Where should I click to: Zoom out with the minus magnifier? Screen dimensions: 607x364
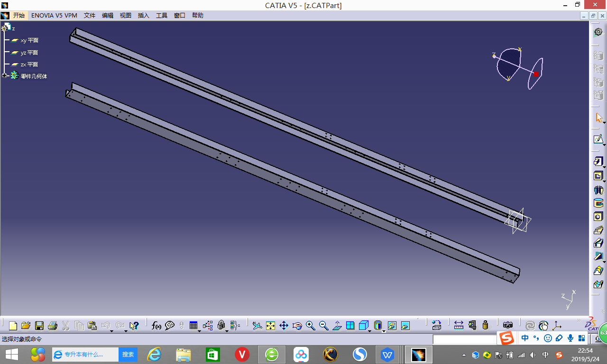pos(324,326)
